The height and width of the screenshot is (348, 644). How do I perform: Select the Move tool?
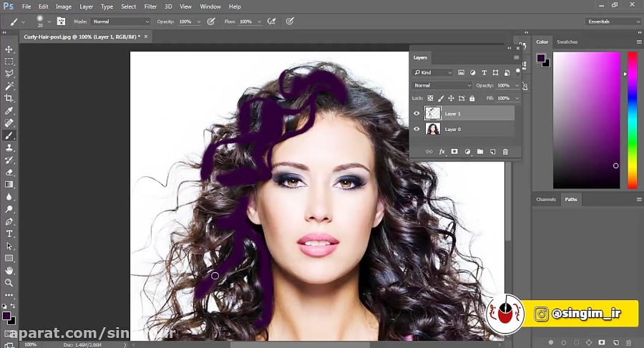[x=9, y=49]
